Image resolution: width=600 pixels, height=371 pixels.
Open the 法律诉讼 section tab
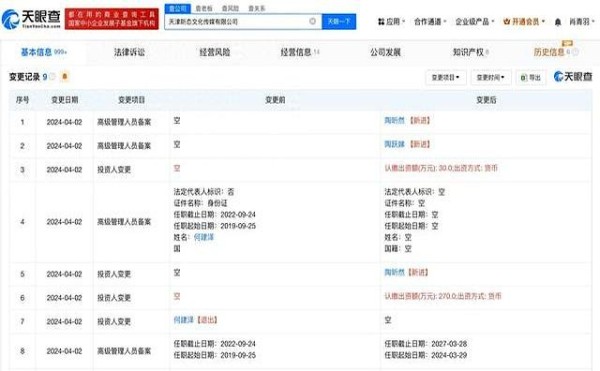[129, 52]
